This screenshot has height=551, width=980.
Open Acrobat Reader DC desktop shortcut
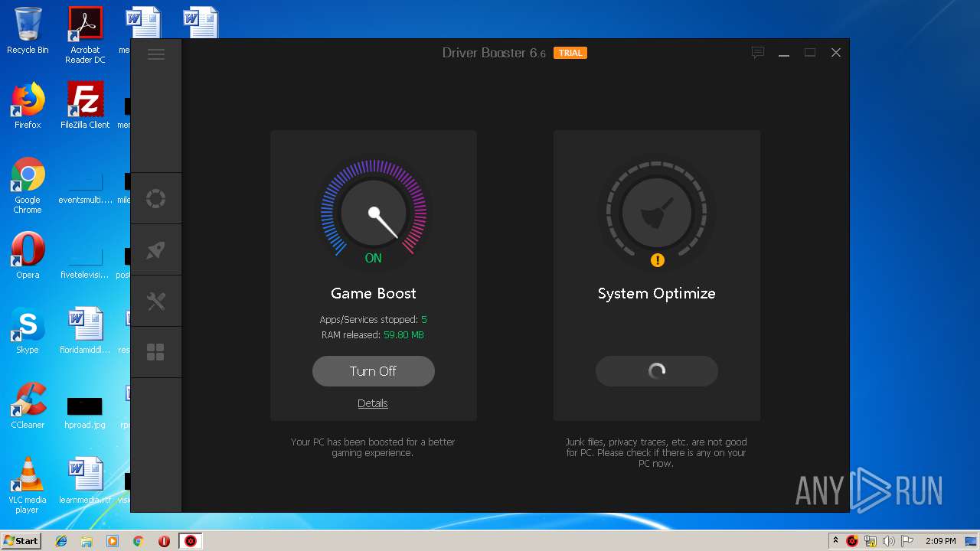coord(85,34)
